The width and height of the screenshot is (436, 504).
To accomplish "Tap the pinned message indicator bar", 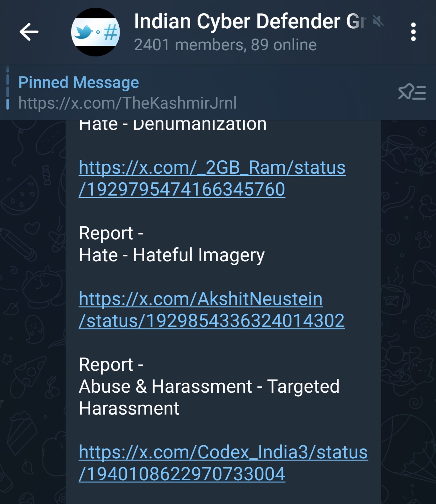I will pos(7,88).
